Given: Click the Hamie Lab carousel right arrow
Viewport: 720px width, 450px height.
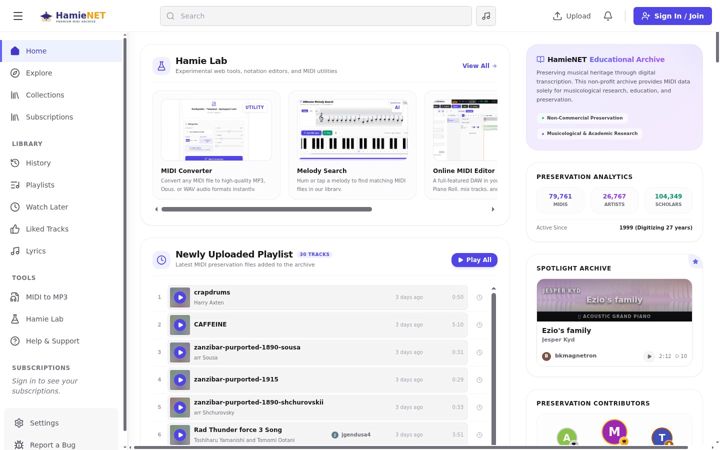Looking at the screenshot, I should pyautogui.click(x=493, y=209).
